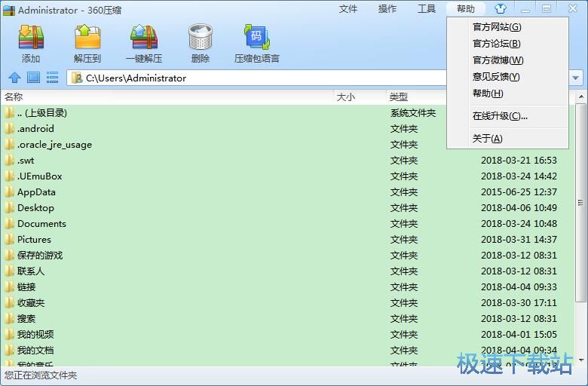The height and width of the screenshot is (386, 588).
Task: Click the date 2018-04-06 10:49
Action: [519, 208]
